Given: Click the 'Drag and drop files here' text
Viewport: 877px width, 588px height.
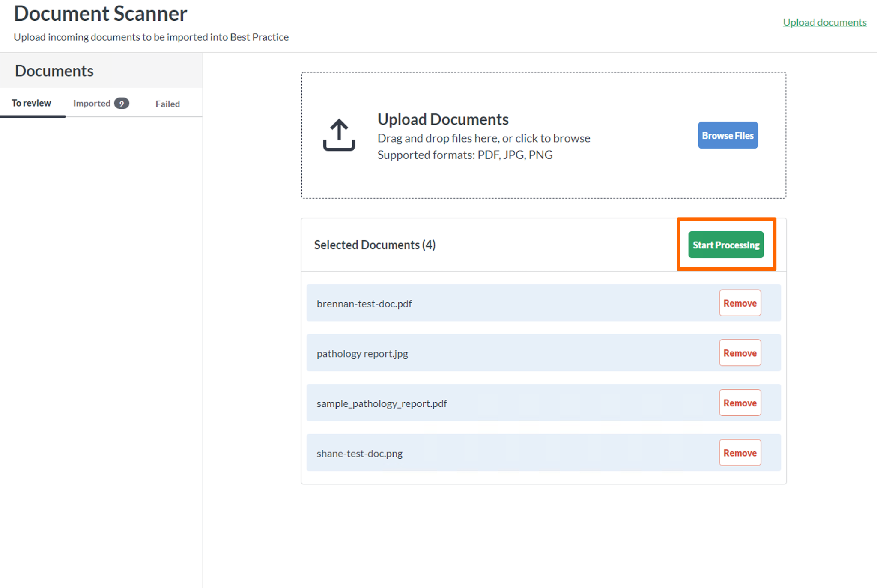Looking at the screenshot, I should pyautogui.click(x=438, y=138).
